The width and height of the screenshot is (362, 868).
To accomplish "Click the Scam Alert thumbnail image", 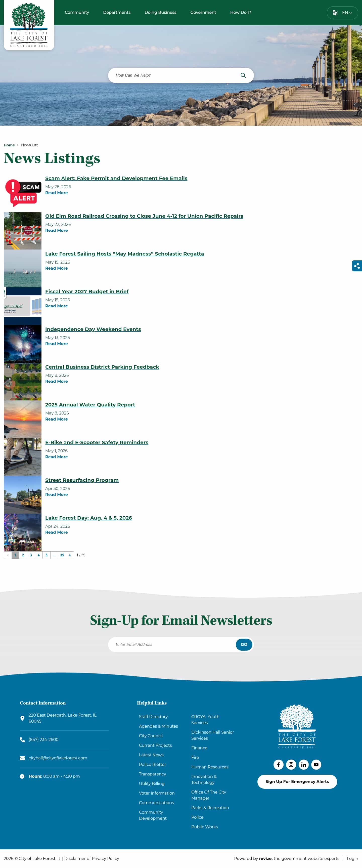I will click(23, 193).
